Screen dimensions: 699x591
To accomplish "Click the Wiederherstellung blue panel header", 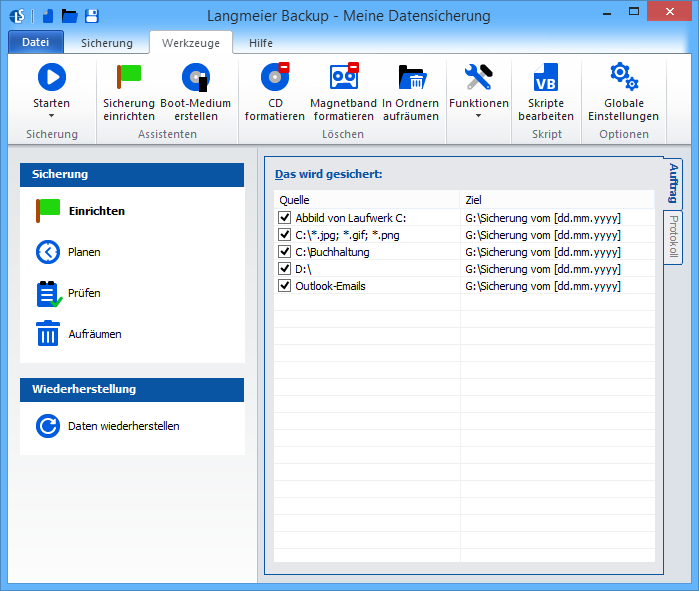I will coord(132,390).
